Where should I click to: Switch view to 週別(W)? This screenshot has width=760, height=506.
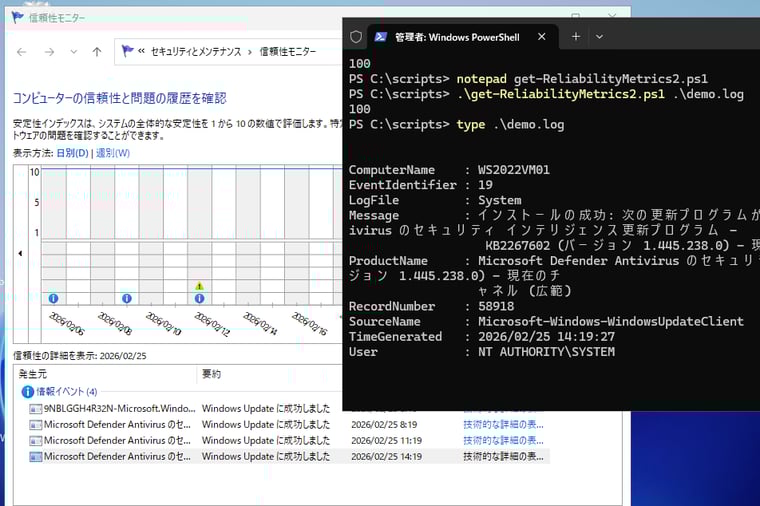[113, 153]
